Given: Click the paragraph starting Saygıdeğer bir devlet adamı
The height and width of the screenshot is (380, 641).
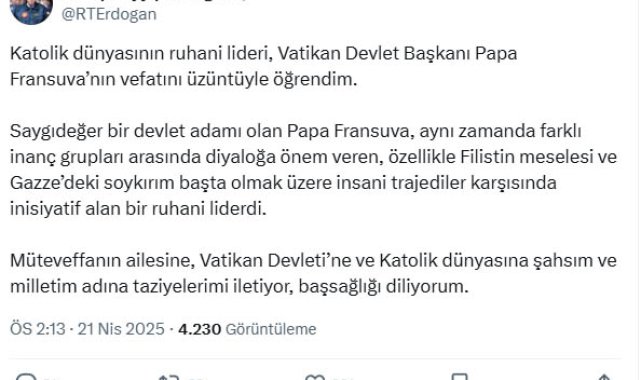Looking at the screenshot, I should 314,170.
